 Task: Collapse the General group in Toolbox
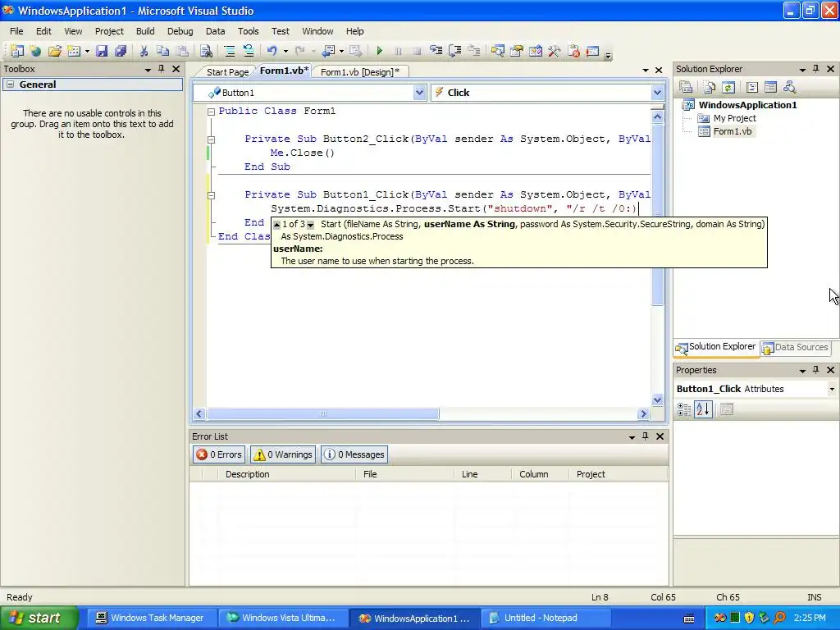(10, 84)
